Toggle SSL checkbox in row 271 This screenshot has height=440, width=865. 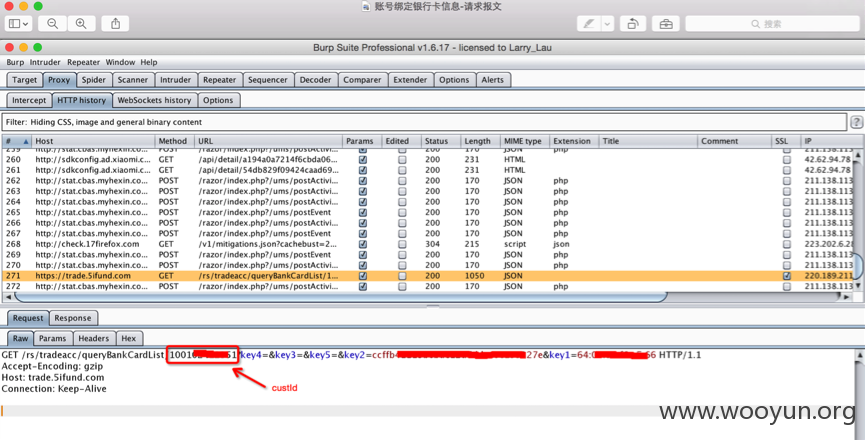787,276
